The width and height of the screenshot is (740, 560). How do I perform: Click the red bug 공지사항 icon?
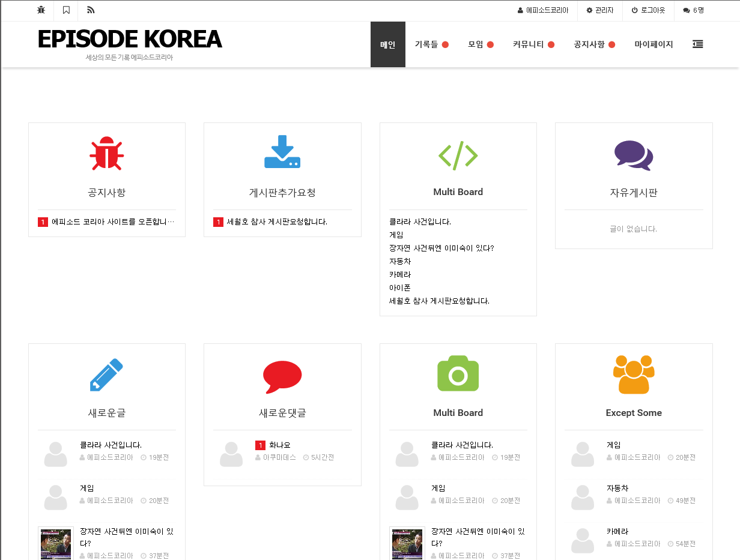coord(106,154)
